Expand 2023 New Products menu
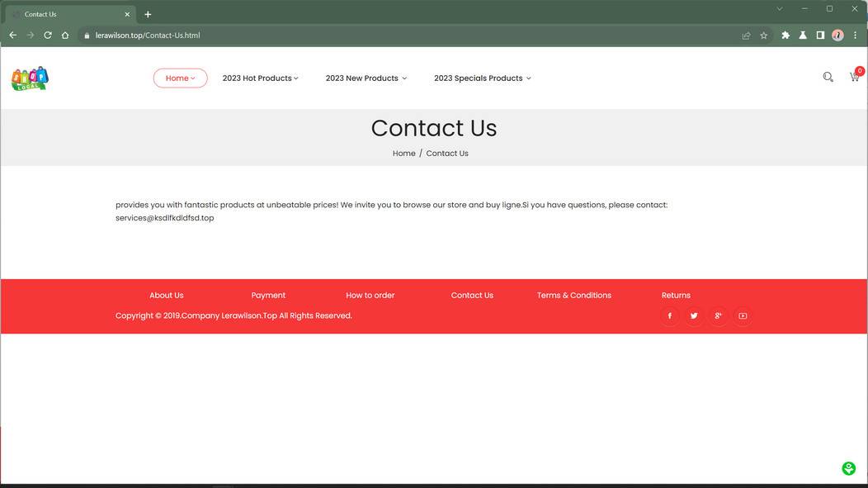 click(x=366, y=78)
